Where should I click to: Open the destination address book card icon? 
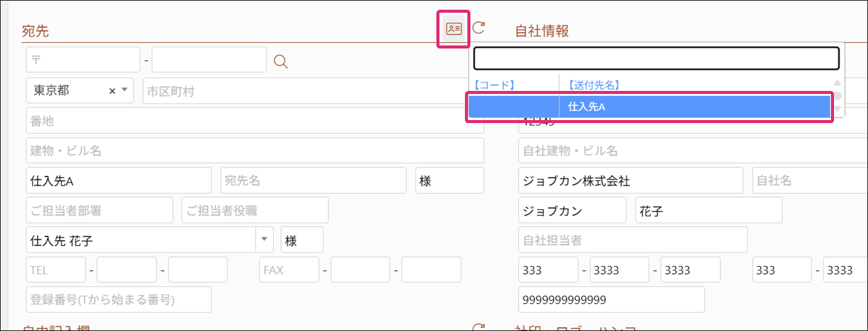pos(453,28)
